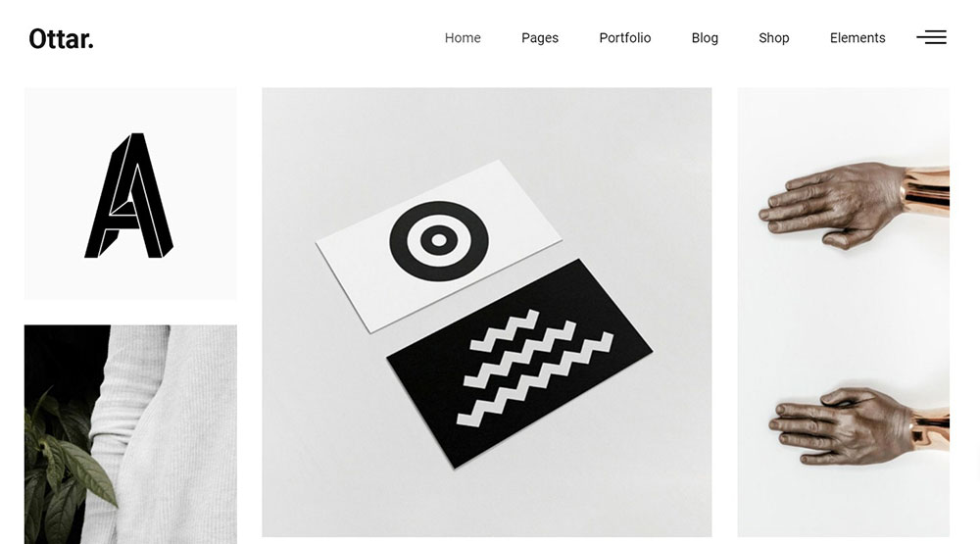Screen dimensions: 980x544
Task: Open the hamburger side menu icon
Action: coord(931,37)
